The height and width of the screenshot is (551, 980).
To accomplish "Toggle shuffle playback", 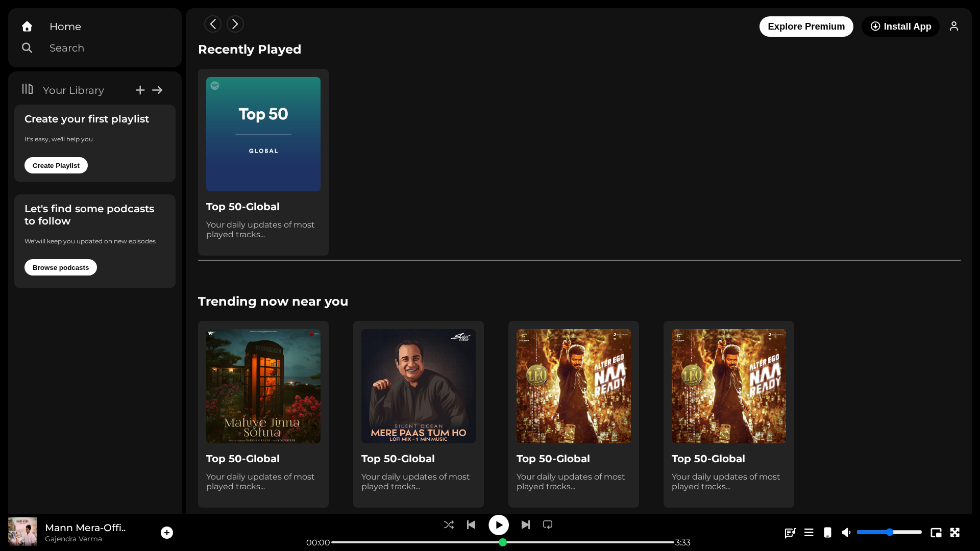I will coord(449,524).
